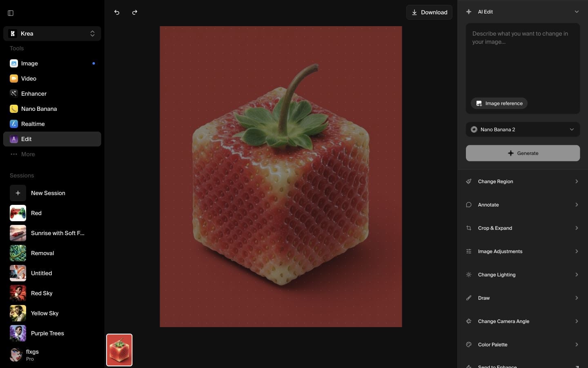Click the "Tools" heading text

click(x=17, y=48)
